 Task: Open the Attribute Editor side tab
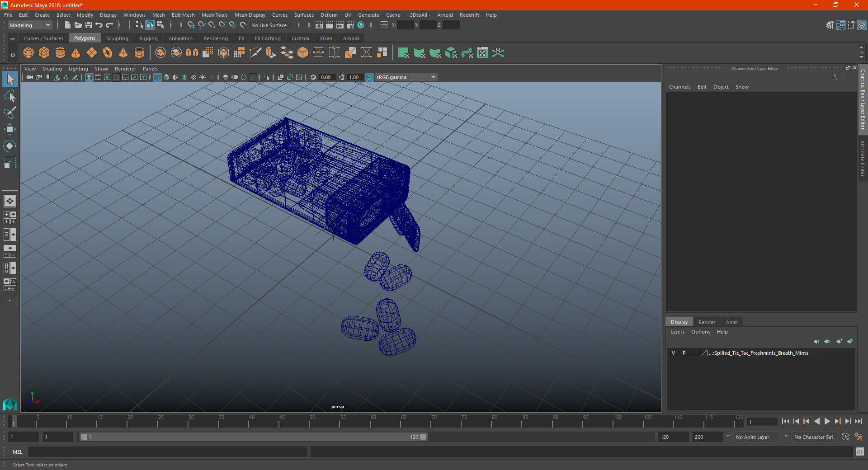point(863,158)
